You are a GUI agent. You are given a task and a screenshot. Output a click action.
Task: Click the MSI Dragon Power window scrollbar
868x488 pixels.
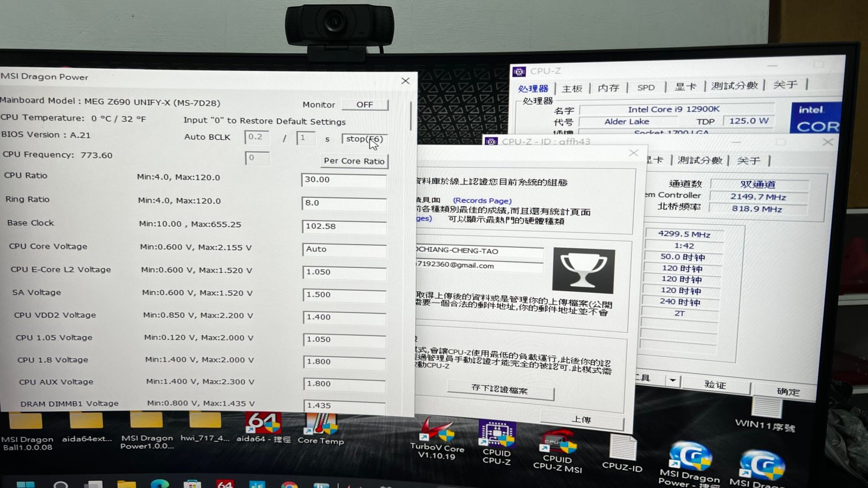[x=412, y=117]
